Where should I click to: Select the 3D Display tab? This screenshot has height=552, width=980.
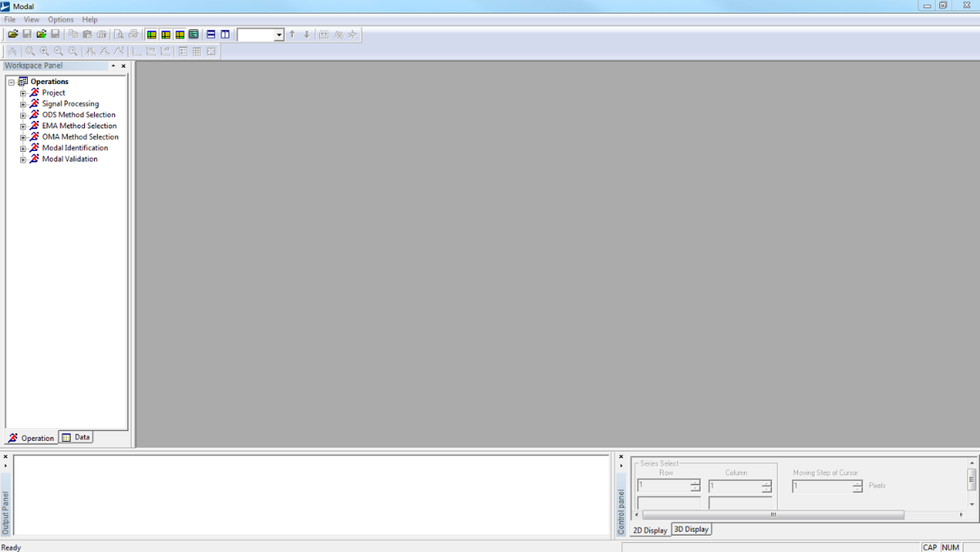click(x=691, y=529)
